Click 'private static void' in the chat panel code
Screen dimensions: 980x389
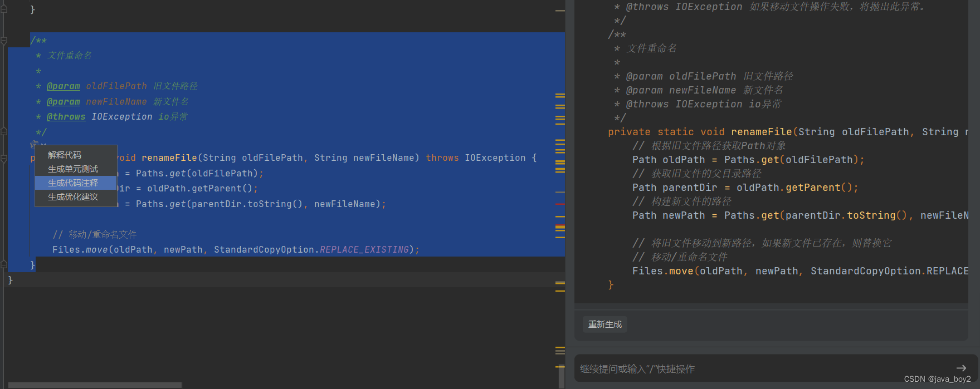click(x=666, y=132)
